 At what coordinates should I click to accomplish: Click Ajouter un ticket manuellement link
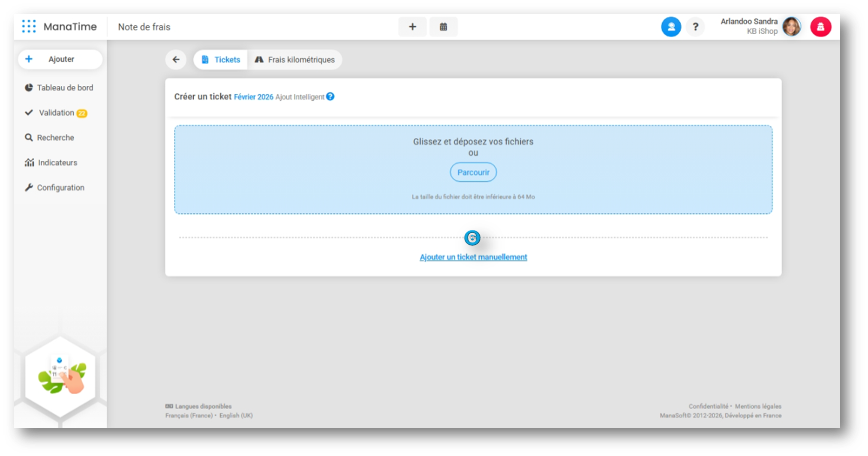click(473, 257)
